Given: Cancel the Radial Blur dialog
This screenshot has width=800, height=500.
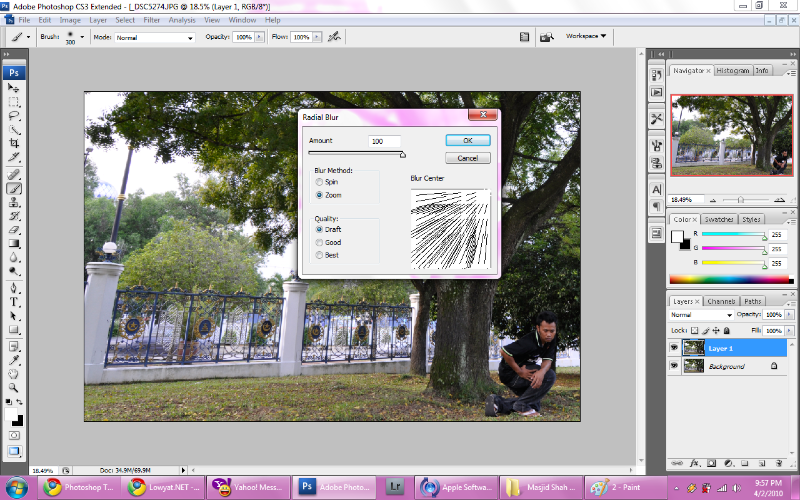Looking at the screenshot, I should point(467,158).
